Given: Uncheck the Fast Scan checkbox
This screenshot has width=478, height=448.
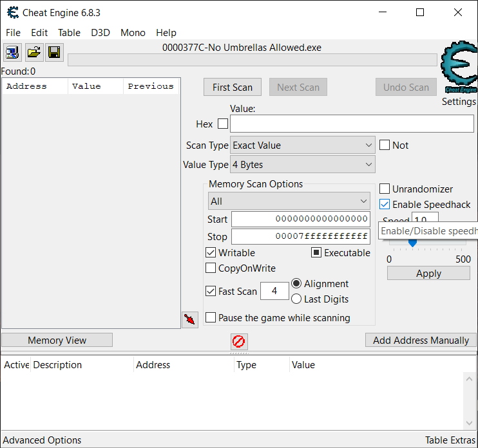Looking at the screenshot, I should coord(211,291).
